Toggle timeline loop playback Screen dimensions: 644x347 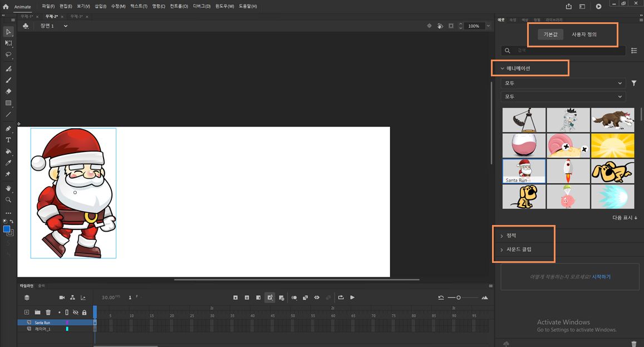[341, 297]
